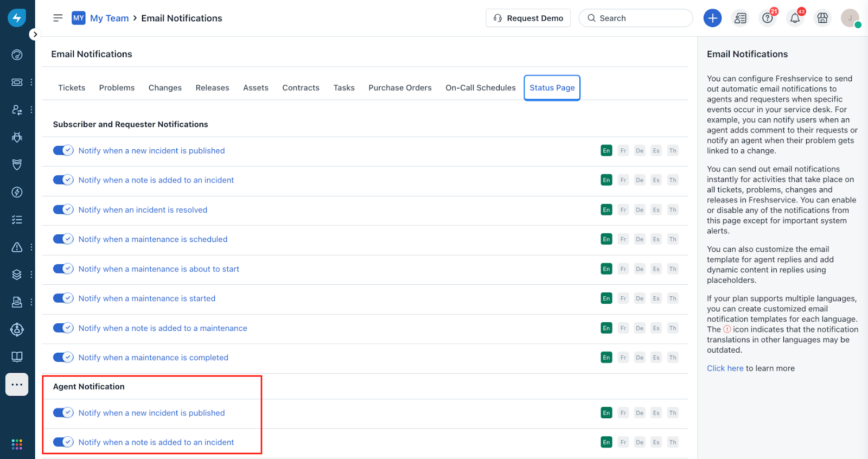Open submenu dots next to assets layers icon
The width and height of the screenshot is (868, 459).
click(x=31, y=275)
